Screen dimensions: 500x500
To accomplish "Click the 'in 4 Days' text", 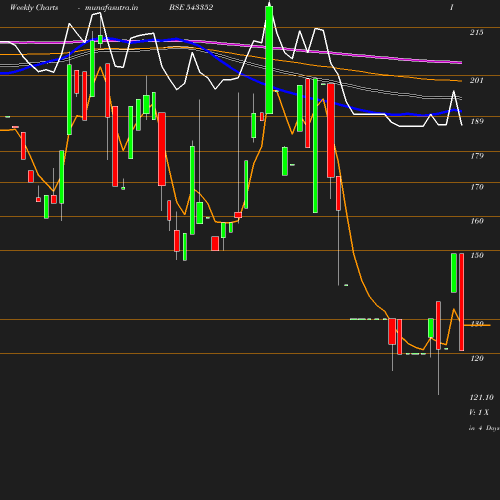I will (x=484, y=428).
